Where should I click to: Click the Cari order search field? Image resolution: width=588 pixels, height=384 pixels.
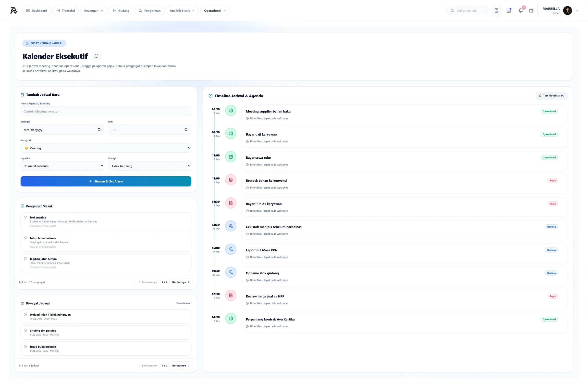pyautogui.click(x=467, y=11)
